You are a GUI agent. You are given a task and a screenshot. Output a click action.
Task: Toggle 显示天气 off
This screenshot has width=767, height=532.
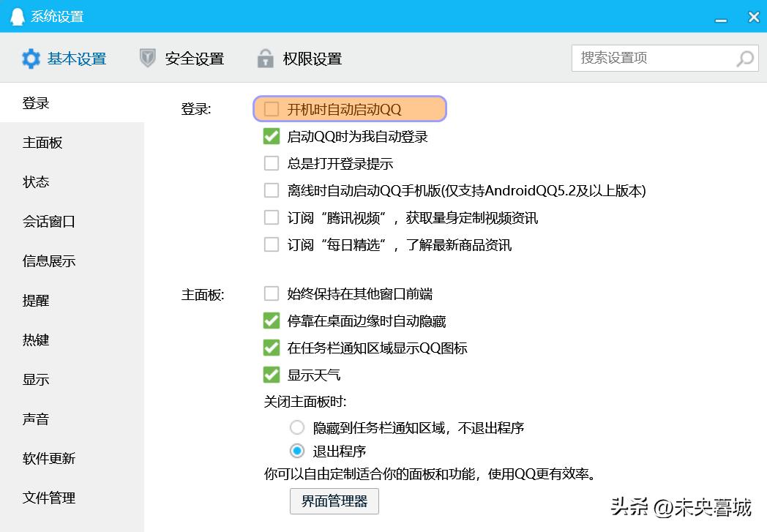click(271, 375)
